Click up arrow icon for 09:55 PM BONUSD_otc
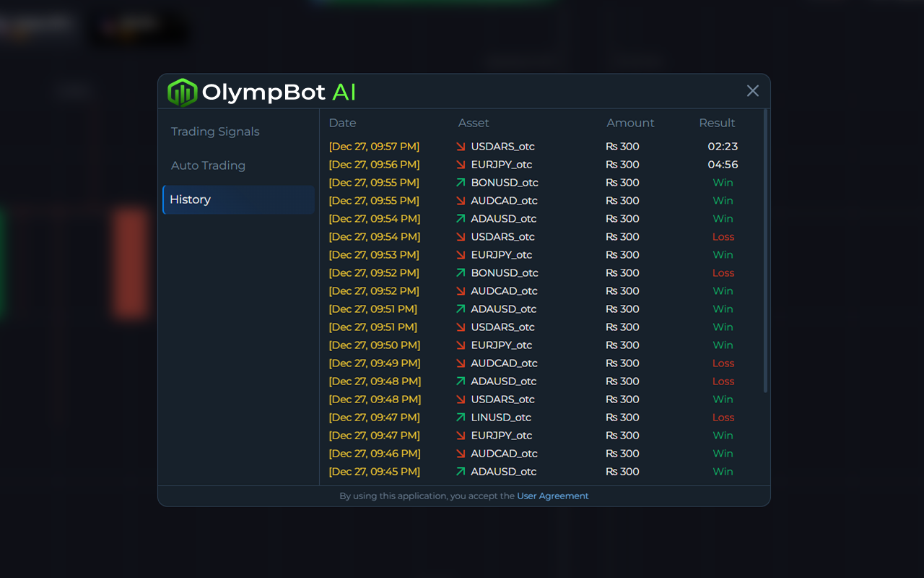 pyautogui.click(x=461, y=183)
